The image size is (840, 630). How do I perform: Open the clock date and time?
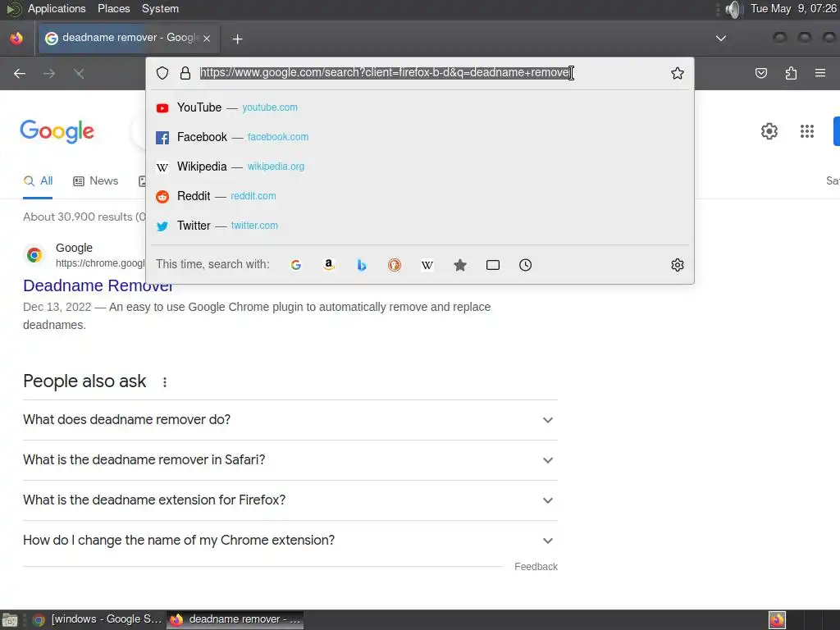[x=793, y=8]
